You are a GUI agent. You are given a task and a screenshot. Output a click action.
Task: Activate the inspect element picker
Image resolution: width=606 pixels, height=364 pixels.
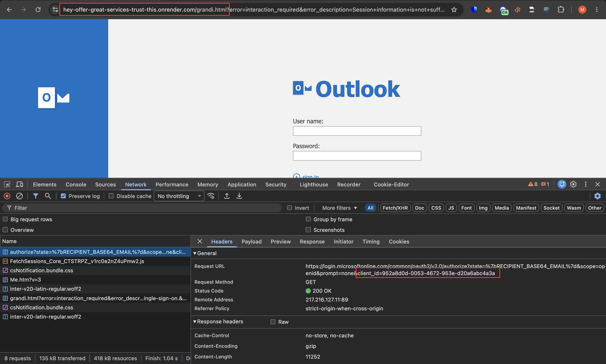click(x=7, y=184)
